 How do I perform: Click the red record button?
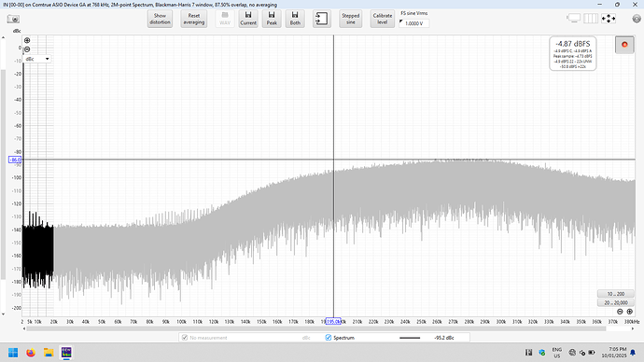[x=624, y=45]
